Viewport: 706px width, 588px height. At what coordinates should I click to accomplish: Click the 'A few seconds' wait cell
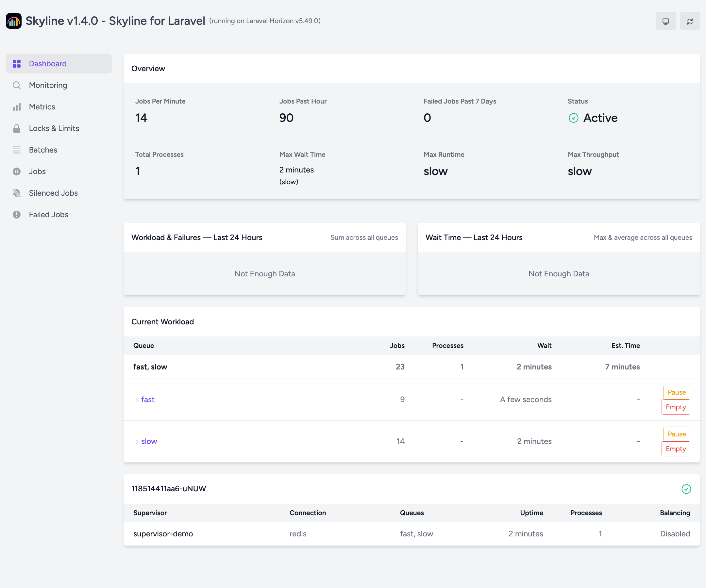(x=526, y=400)
